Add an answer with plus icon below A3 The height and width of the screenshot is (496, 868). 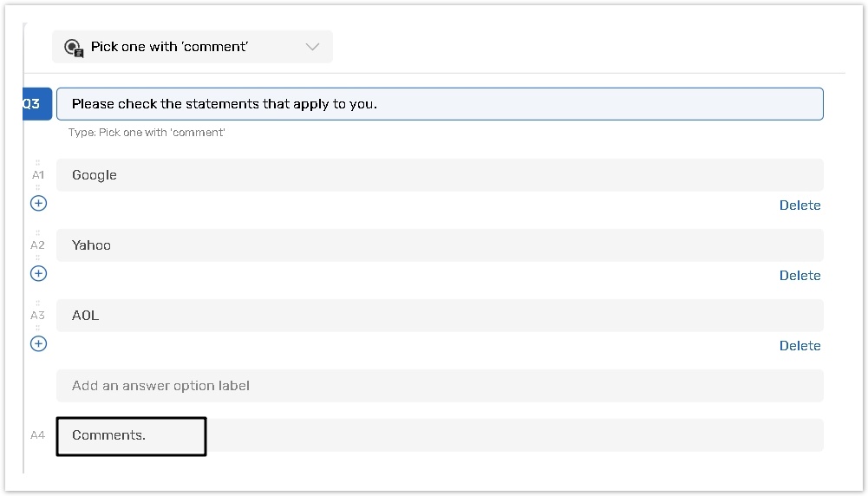38,343
